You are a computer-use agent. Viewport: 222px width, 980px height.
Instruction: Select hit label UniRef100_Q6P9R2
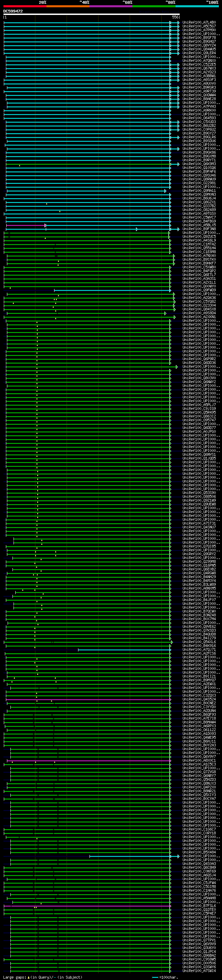[199, 359]
